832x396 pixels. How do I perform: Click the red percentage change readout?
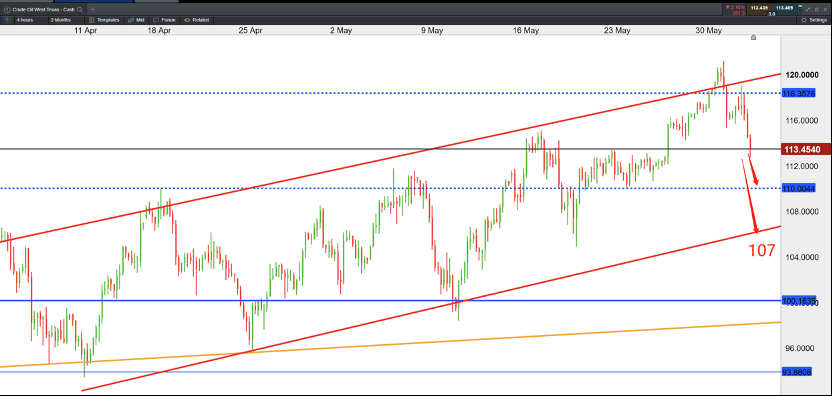(x=735, y=7)
